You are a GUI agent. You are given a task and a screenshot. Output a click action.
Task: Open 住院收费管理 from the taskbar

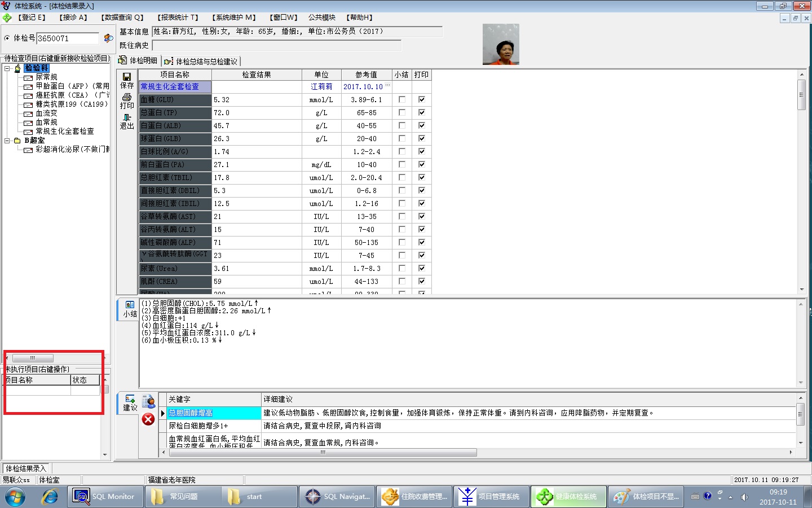click(x=413, y=497)
